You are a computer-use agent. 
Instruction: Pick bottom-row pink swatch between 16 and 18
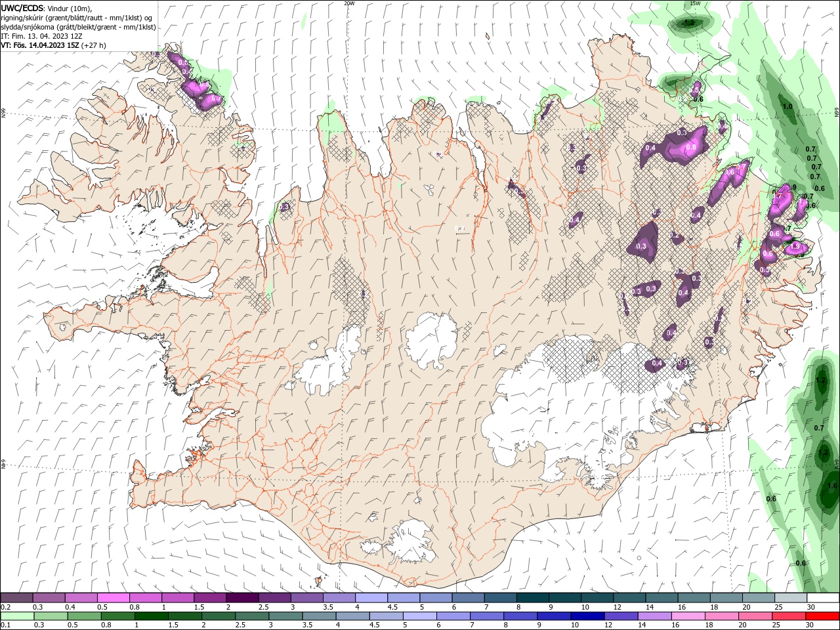point(687,616)
